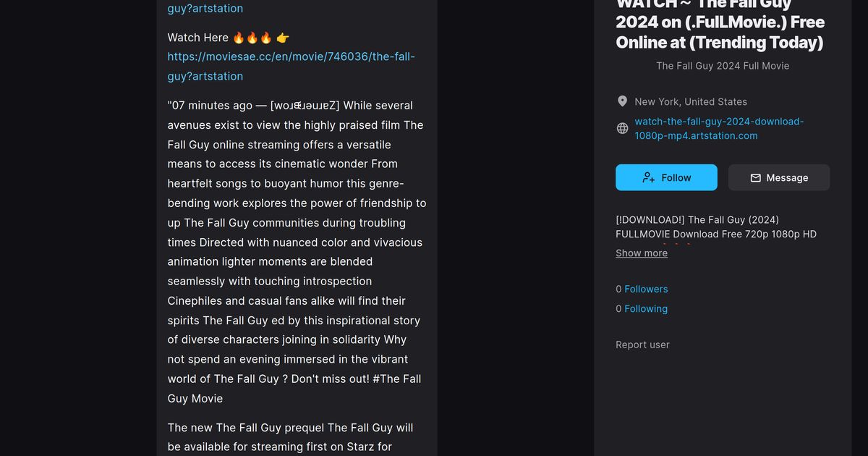The image size is (868, 456).
Task: Send a Message to the user
Action: [x=779, y=177]
